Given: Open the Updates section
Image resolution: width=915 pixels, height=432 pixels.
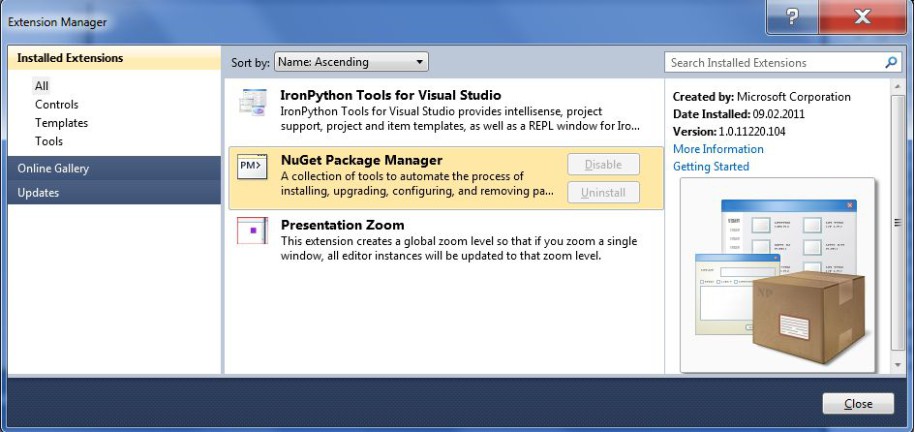Looking at the screenshot, I should pos(114,193).
